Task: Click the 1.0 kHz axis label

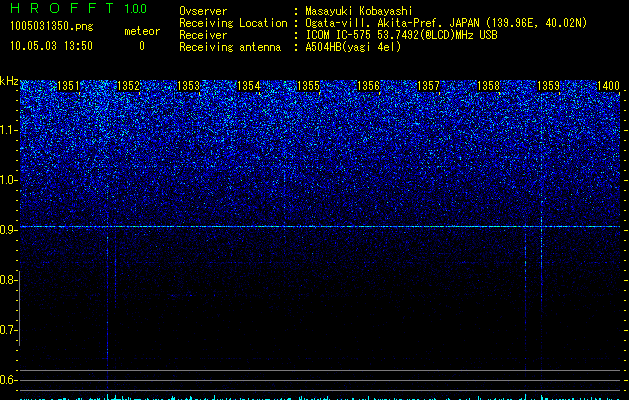Action: [8, 180]
